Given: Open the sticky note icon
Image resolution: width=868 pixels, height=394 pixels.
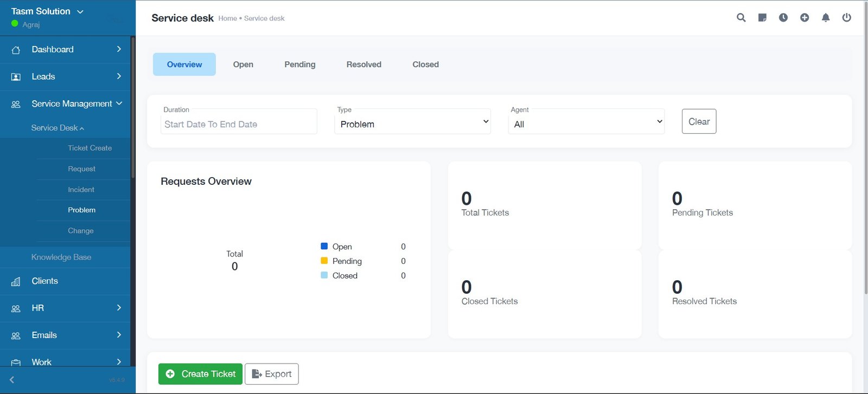Looking at the screenshot, I should pyautogui.click(x=762, y=18).
